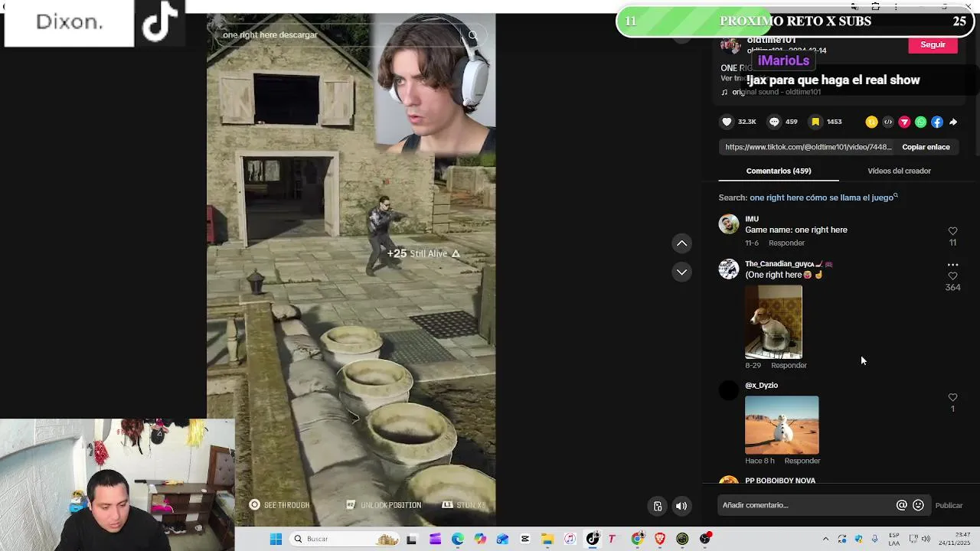
Task: Open the iTunes music app in taskbar
Action: pyautogui.click(x=570, y=539)
